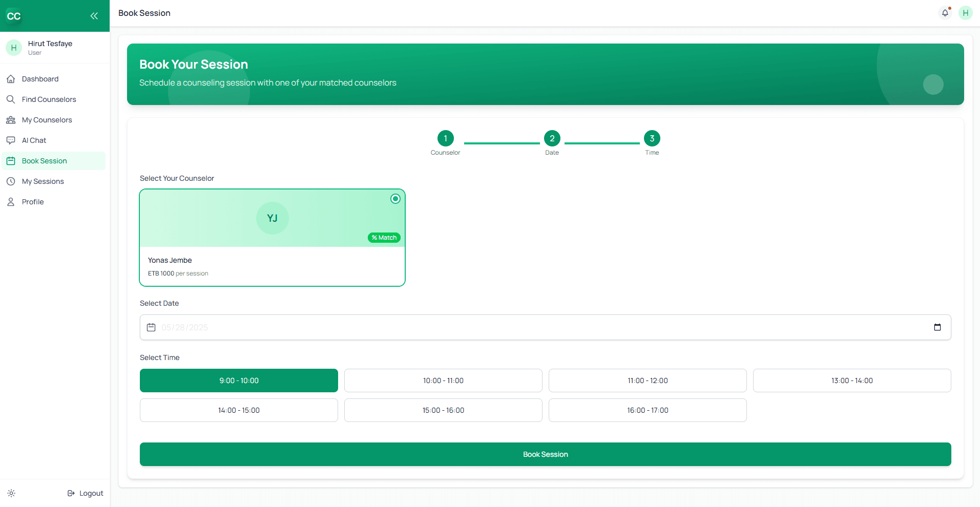980x507 pixels.
Task: Collapse the sidebar with the double-chevron
Action: coord(94,16)
